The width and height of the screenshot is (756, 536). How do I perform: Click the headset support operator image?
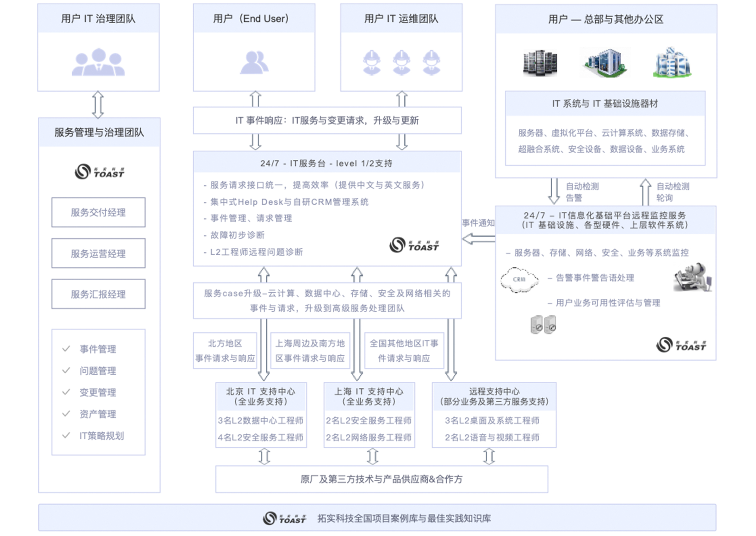[x=693, y=277]
